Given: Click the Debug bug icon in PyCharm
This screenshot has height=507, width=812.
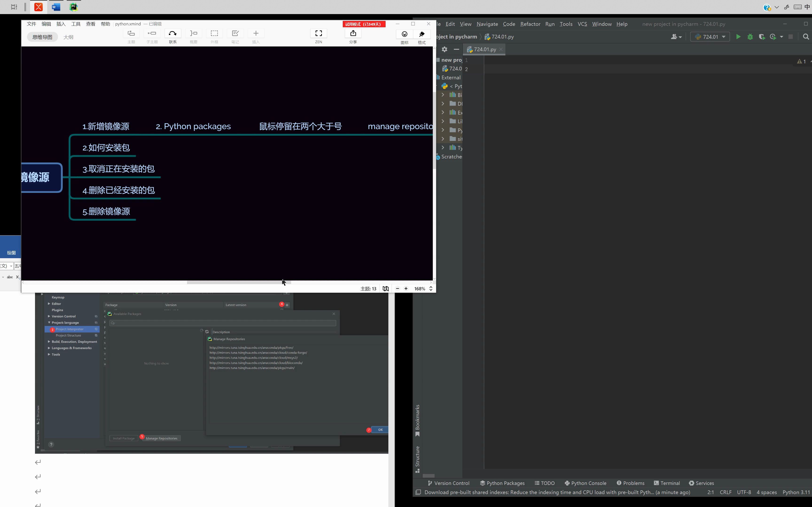Looking at the screenshot, I should [x=750, y=37].
